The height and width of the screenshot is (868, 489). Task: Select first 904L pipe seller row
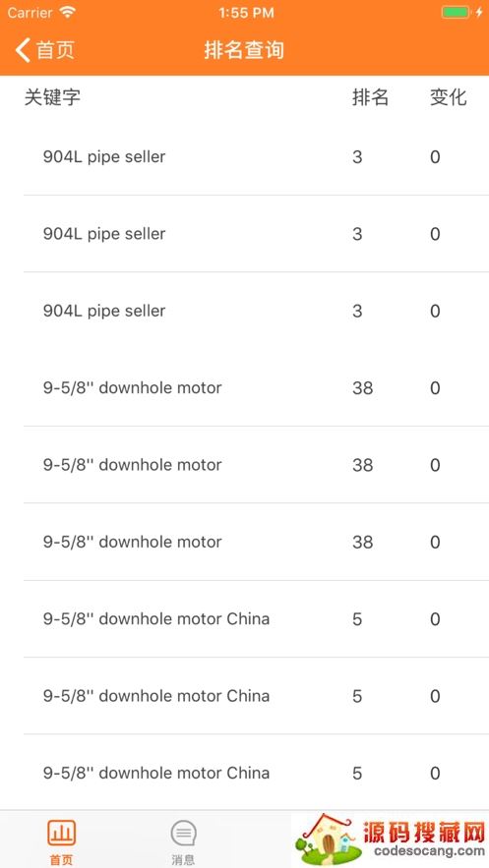click(x=256, y=156)
